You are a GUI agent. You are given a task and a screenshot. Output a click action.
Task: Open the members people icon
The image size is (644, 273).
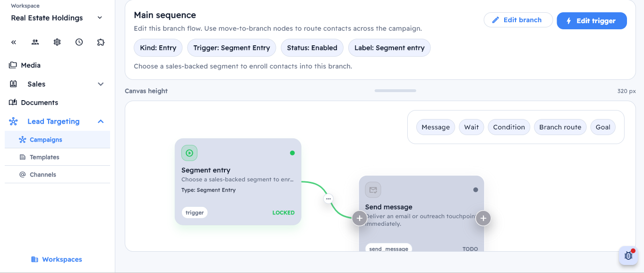tap(35, 42)
